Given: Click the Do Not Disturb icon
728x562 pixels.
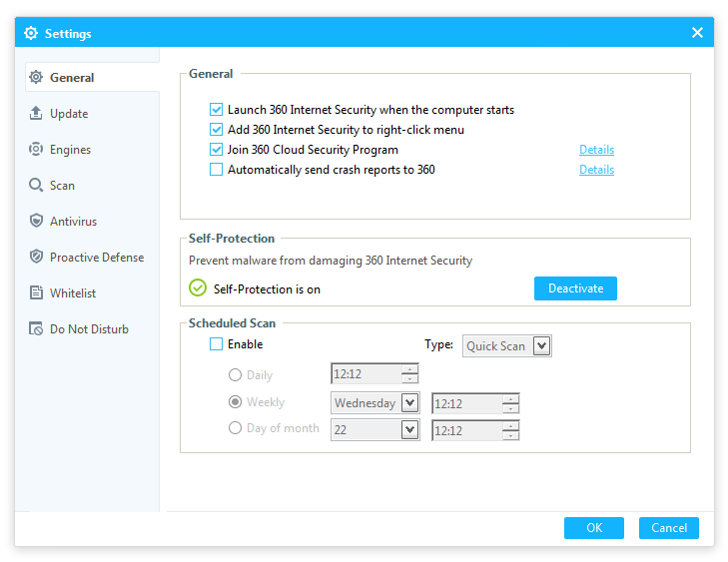Looking at the screenshot, I should (36, 329).
